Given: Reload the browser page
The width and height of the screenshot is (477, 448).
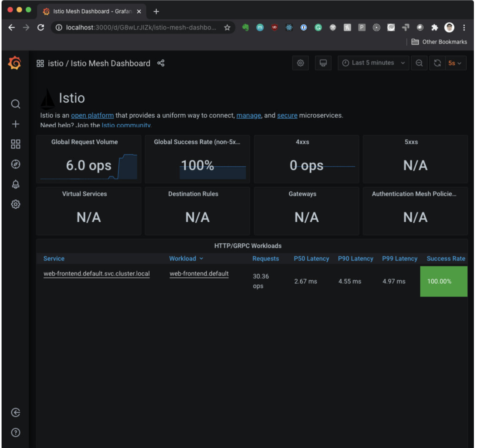Looking at the screenshot, I should [41, 27].
